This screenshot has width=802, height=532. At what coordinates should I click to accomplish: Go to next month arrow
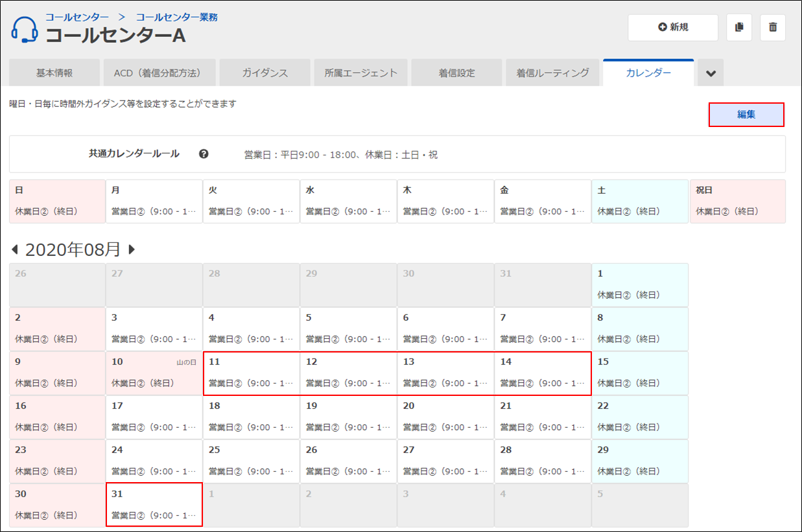click(132, 249)
